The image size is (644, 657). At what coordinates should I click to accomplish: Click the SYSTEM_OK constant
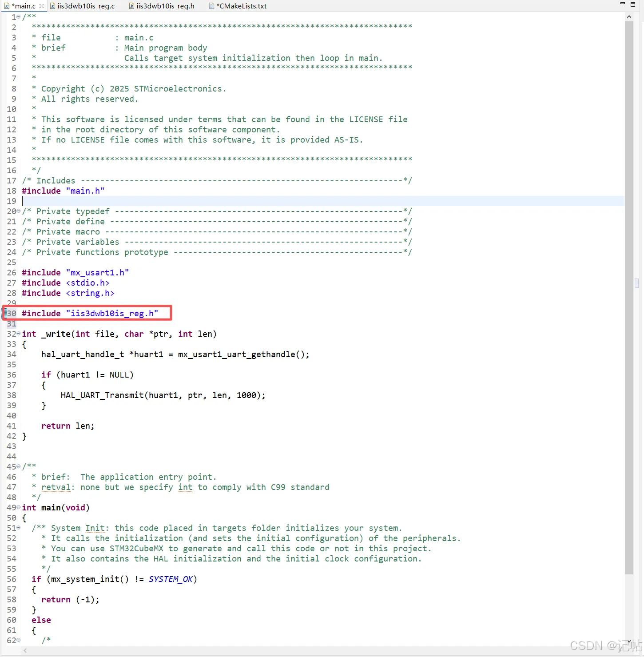[x=171, y=579]
